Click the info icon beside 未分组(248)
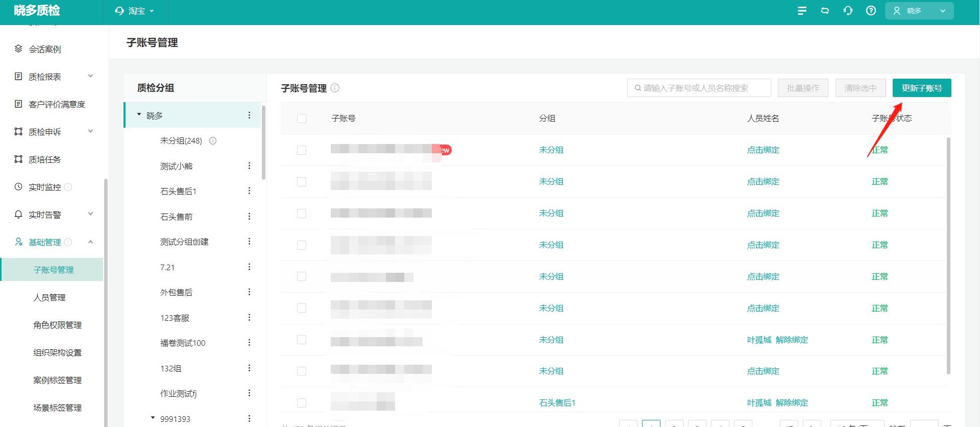Viewport: 980px width, 427px height. 213,140
